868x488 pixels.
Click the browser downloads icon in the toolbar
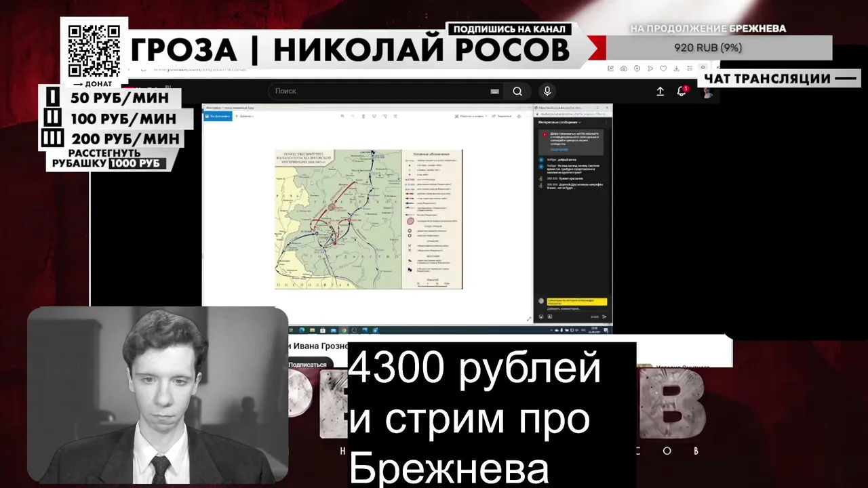click(677, 68)
